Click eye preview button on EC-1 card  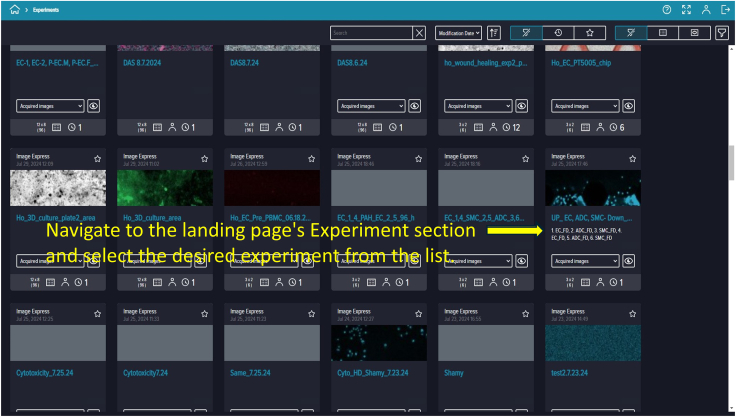[x=93, y=106]
